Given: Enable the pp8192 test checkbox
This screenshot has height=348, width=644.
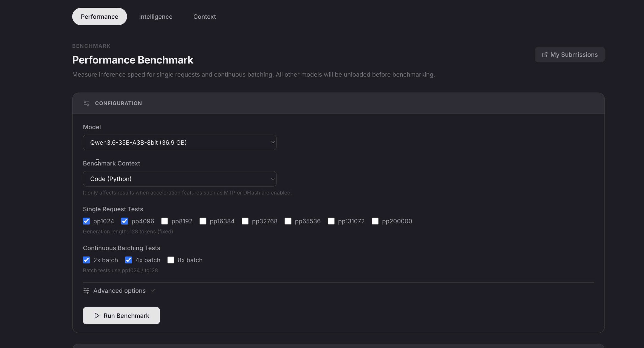Looking at the screenshot, I should [165, 221].
